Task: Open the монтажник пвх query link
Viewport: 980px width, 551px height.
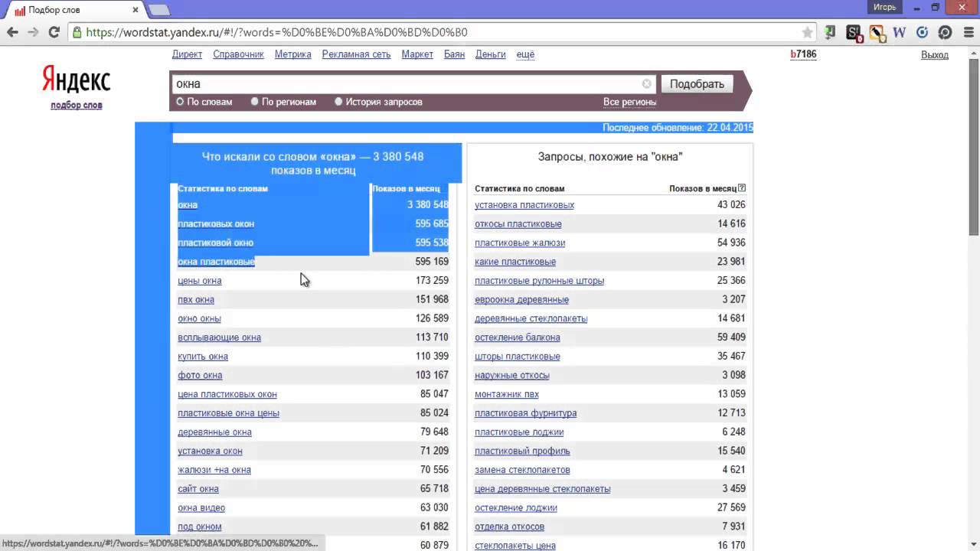Action: [506, 394]
